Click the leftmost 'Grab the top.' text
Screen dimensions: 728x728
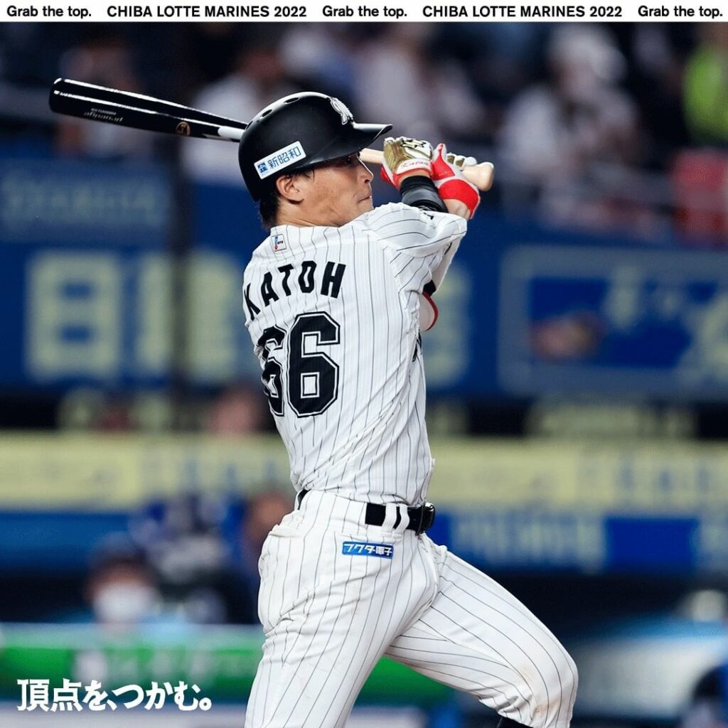coord(48,11)
